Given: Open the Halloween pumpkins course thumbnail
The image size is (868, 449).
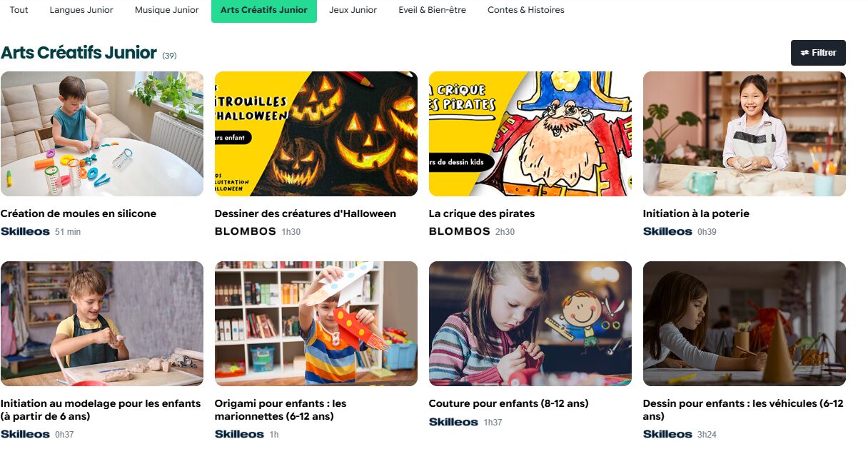Looking at the screenshot, I should 316,133.
